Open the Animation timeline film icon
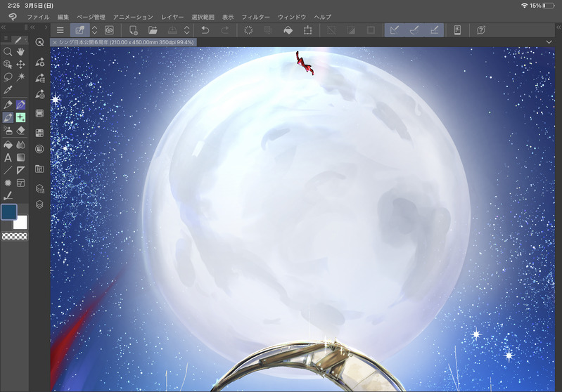The image size is (562, 392). click(39, 114)
